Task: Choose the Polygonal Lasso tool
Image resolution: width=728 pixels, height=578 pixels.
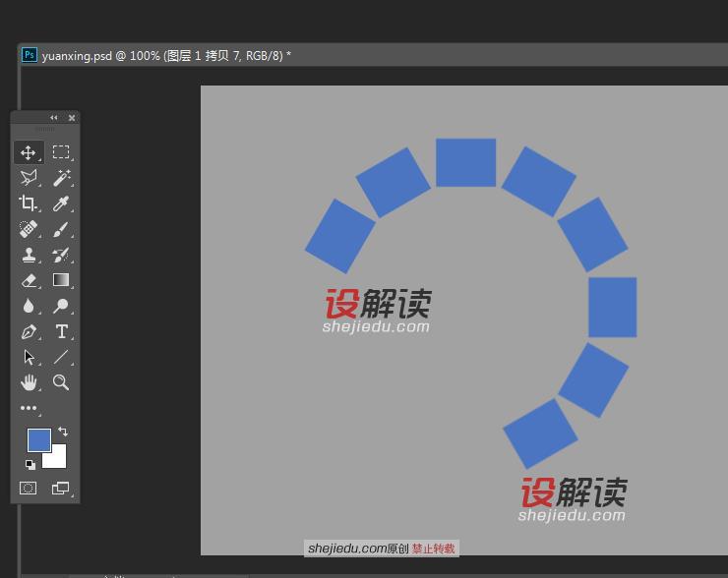Action: pos(29,178)
